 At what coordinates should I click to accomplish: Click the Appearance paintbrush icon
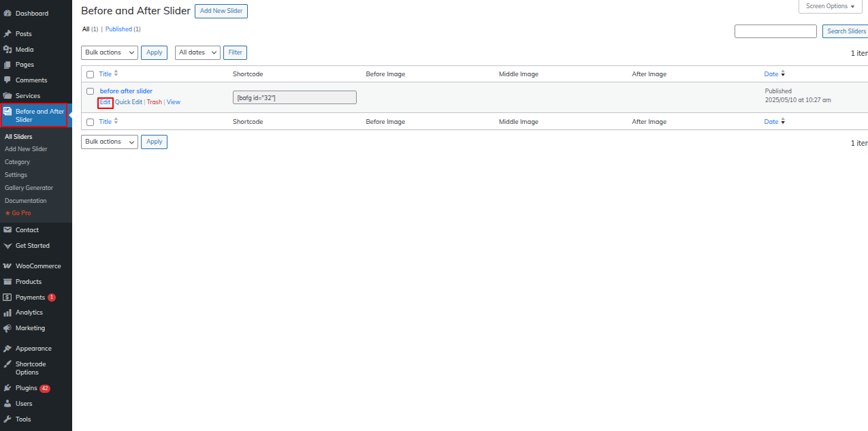point(7,349)
